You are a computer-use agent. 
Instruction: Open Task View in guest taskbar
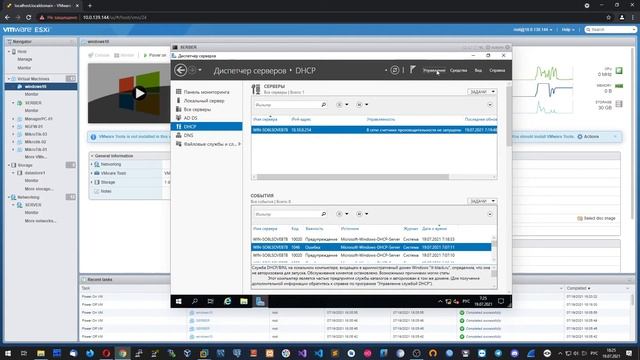pos(211,301)
